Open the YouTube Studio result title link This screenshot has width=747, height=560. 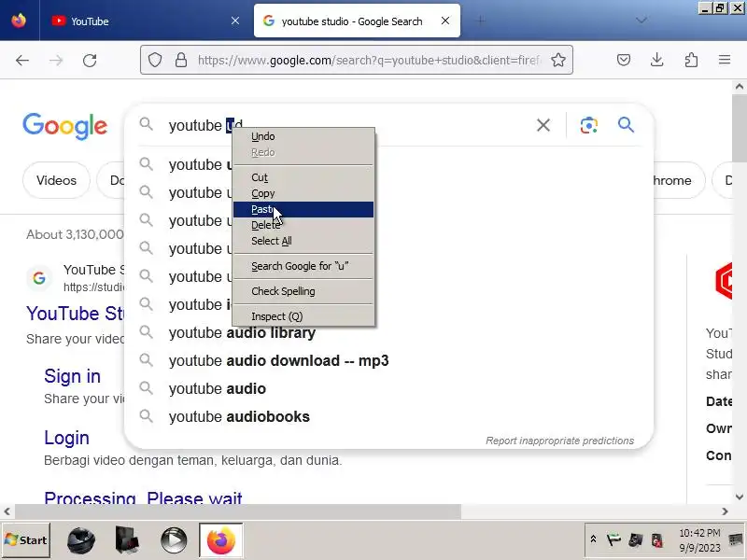[76, 314]
